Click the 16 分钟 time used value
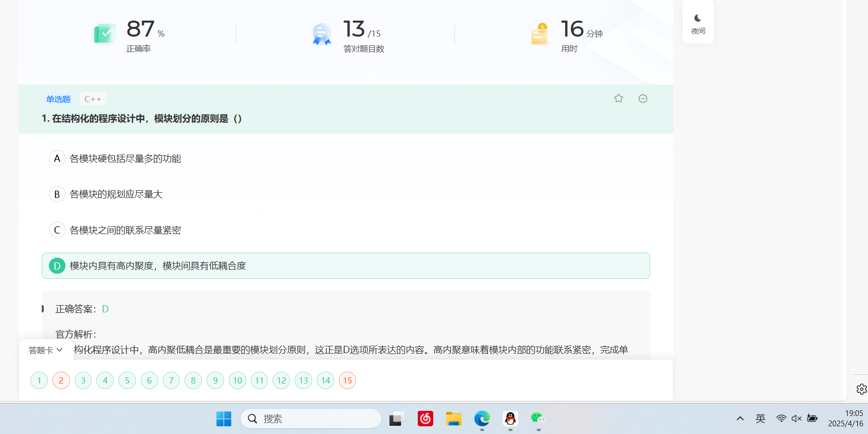This screenshot has height=434, width=868. [582, 29]
